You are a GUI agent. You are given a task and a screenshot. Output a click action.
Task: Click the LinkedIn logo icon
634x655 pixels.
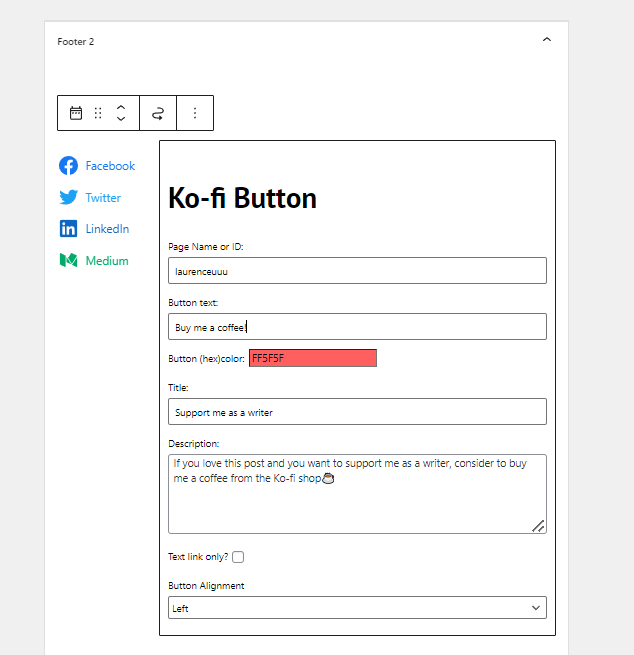tap(68, 229)
